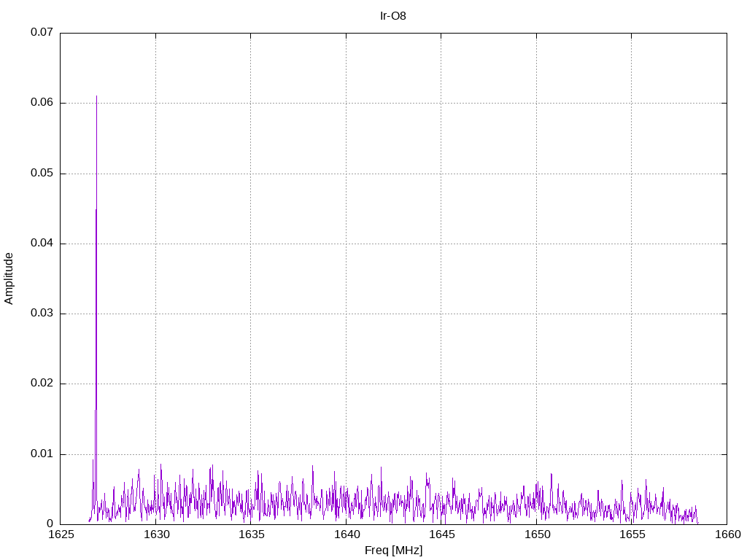Viewport: 747px width, 560px height.
Task: Click the Freq [MHz] x-axis label
Action: coord(393,551)
